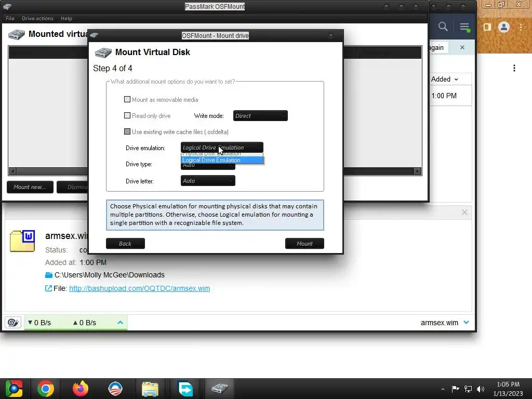The width and height of the screenshot is (532, 399).
Task: Click the vertical three-dot options icon
Action: [514, 68]
